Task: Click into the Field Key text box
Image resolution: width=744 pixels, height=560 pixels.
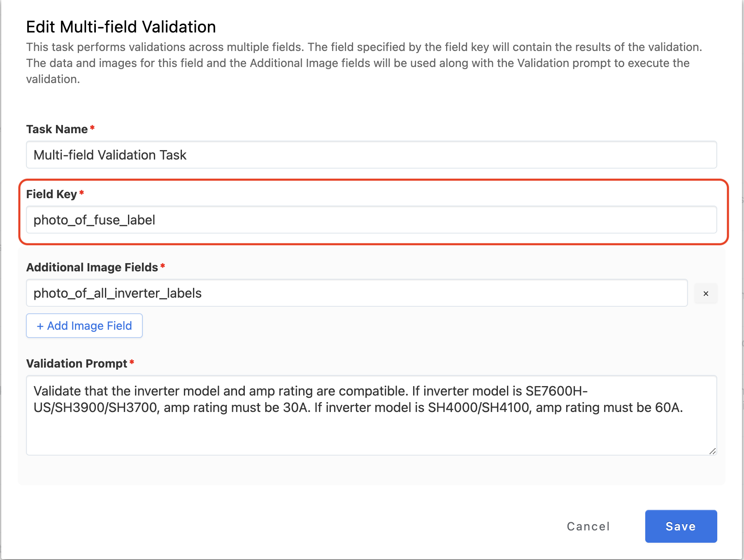Action: pyautogui.click(x=371, y=220)
